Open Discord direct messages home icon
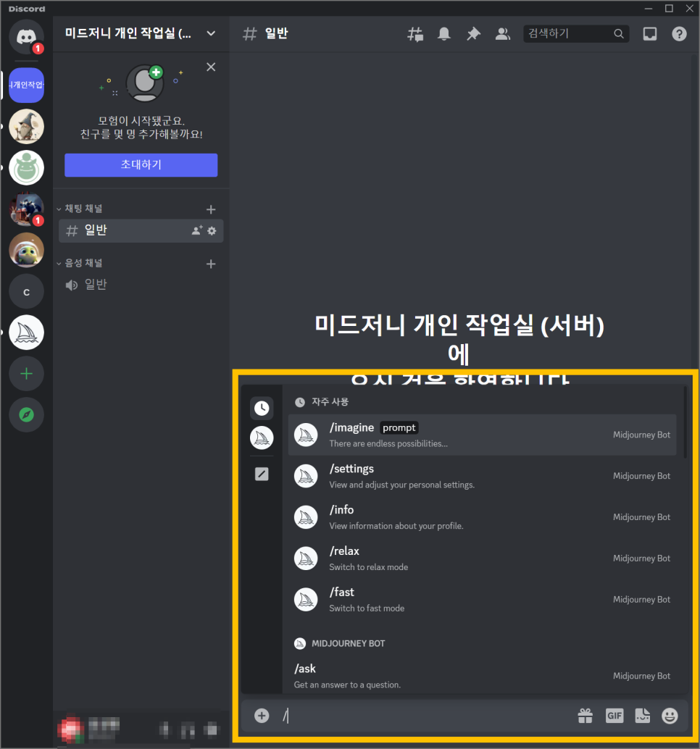The width and height of the screenshot is (700, 749). click(x=26, y=37)
